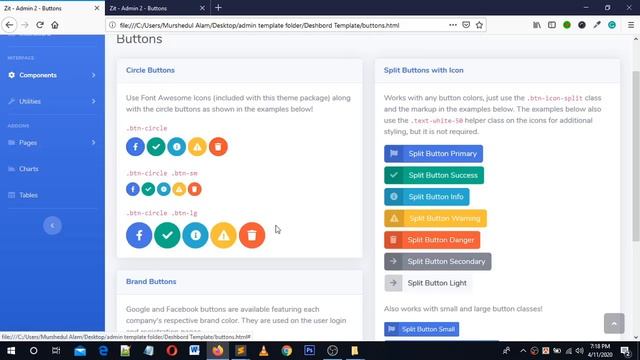Click the medium yellow warning circle button

198,147
